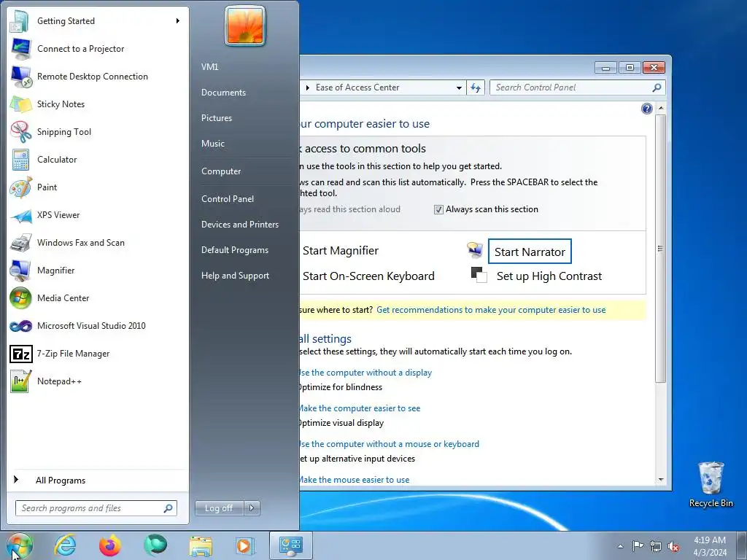Click search magnifier in Control Panel search
This screenshot has height=560, width=747.
pyautogui.click(x=657, y=87)
